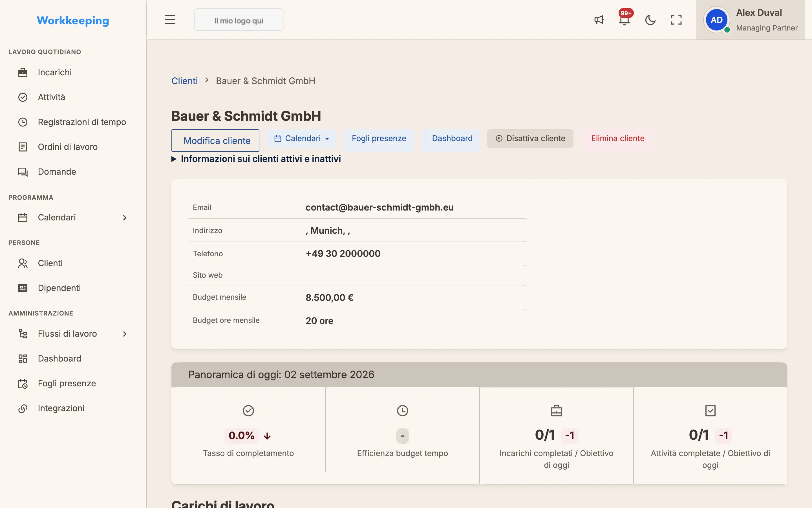Click the Ordini di lavoro document icon

(23, 147)
